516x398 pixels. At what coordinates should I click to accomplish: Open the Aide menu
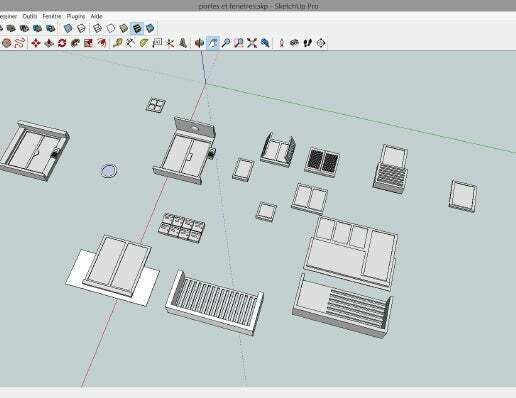(x=96, y=16)
